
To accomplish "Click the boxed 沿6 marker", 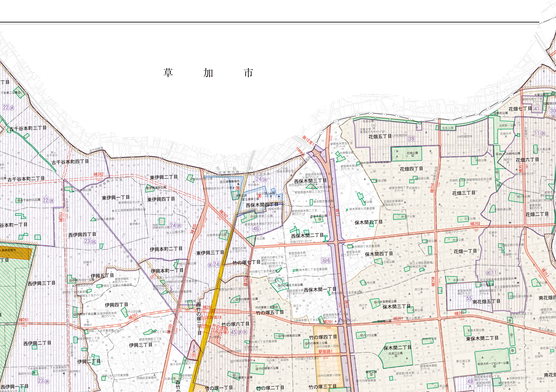I will pos(326,260).
